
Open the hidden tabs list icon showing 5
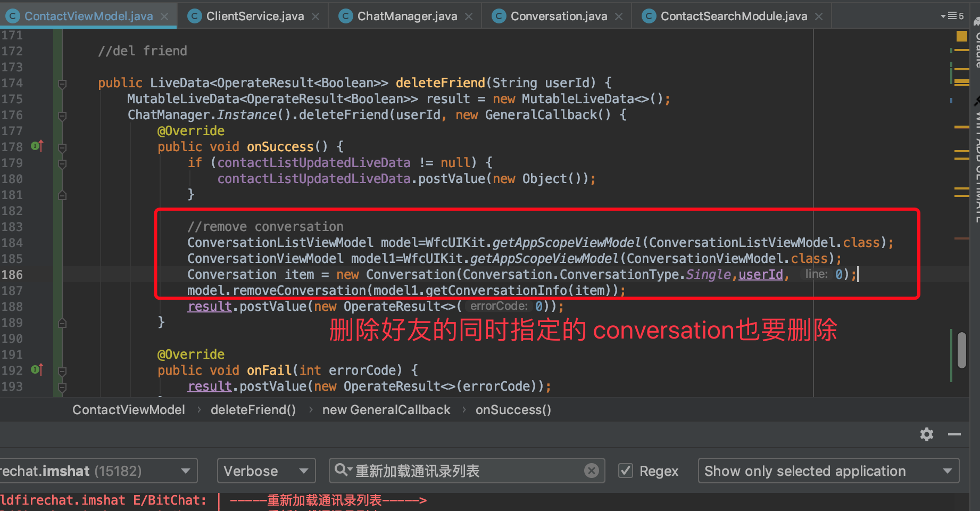[x=955, y=15]
